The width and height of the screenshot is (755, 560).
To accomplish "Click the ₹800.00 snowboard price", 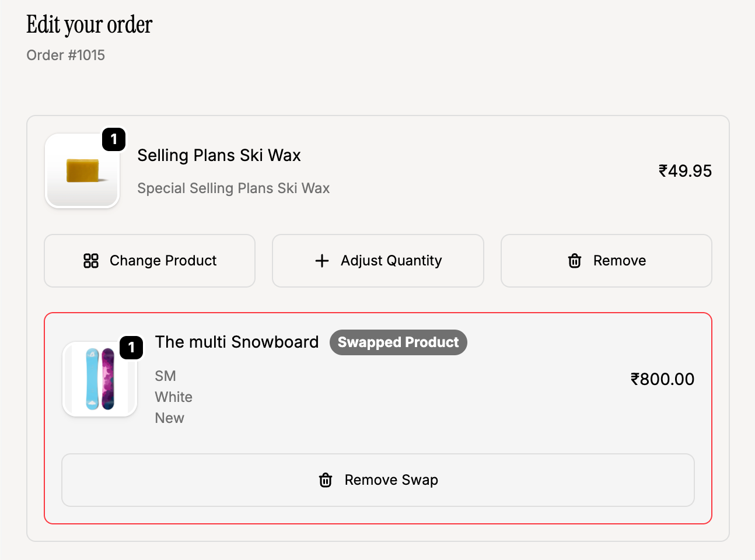I will point(662,379).
